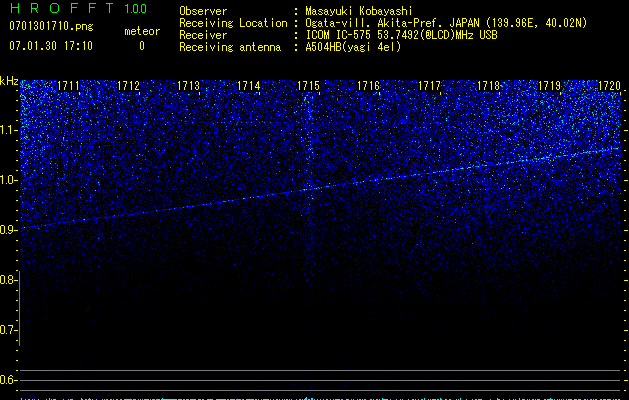Click the meteor count value 0
Image resolution: width=629 pixels, height=400 pixels.
pyautogui.click(x=142, y=46)
